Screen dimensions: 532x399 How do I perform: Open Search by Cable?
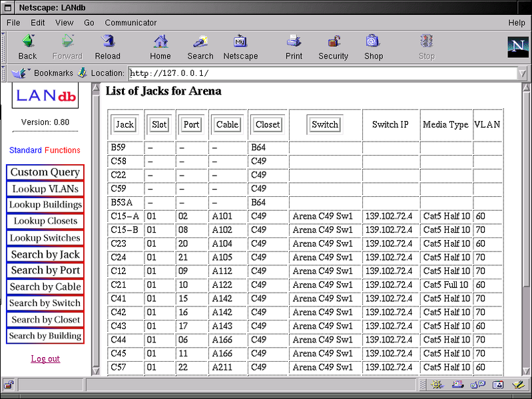pos(45,287)
